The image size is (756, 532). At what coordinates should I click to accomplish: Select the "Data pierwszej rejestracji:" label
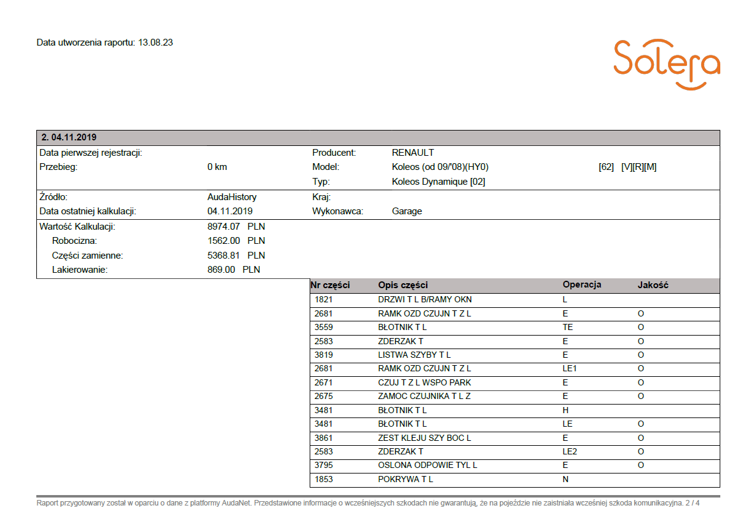[91, 153]
